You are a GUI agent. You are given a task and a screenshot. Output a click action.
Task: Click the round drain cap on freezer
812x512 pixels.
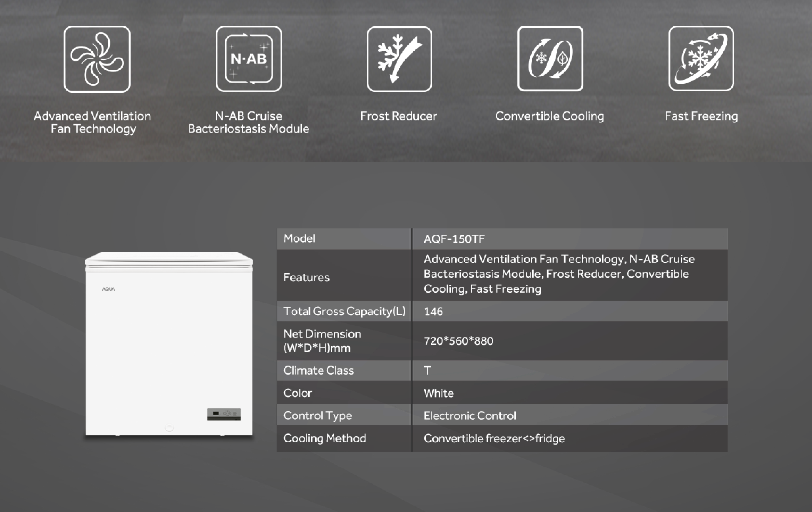(x=169, y=428)
